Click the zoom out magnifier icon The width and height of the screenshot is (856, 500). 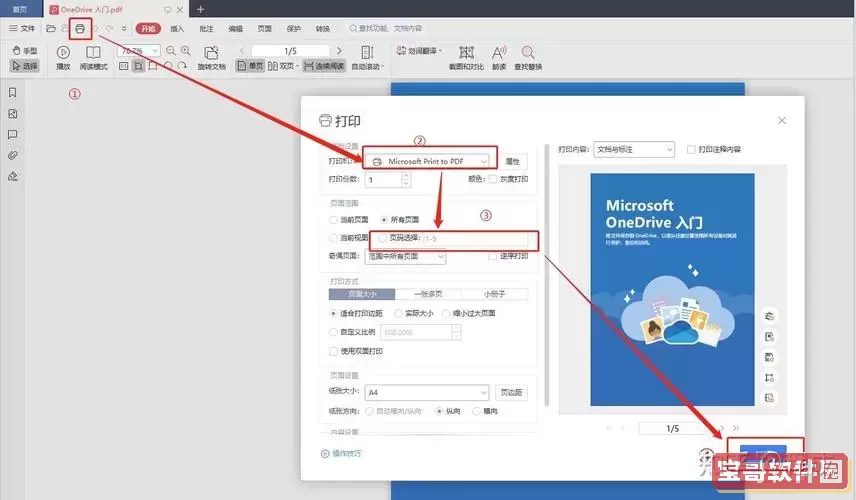(x=171, y=51)
